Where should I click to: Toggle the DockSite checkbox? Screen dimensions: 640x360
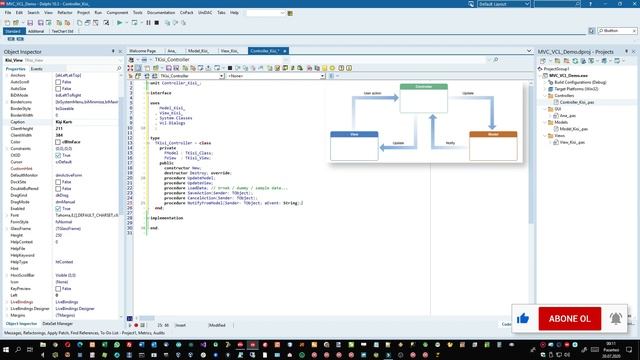(58, 182)
